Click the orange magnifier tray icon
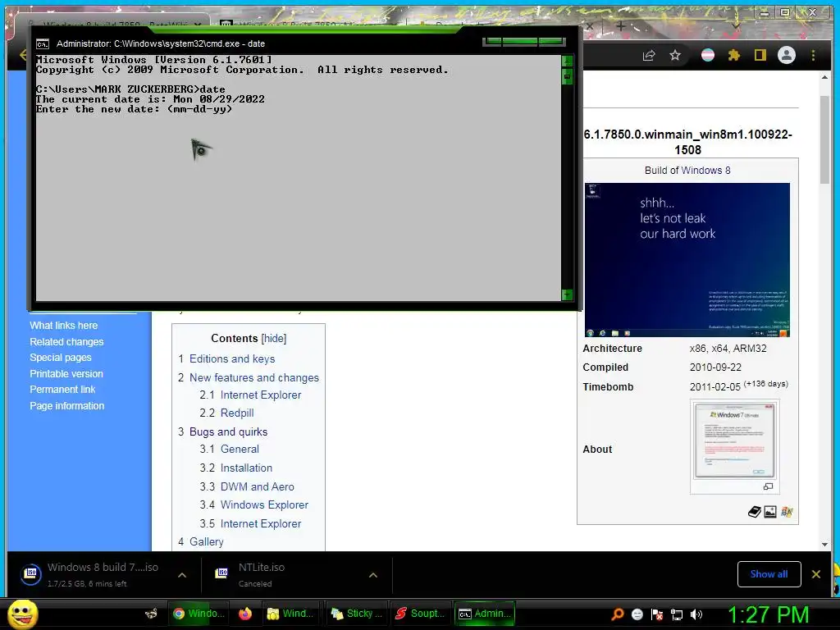The height and width of the screenshot is (630, 840). (618, 614)
